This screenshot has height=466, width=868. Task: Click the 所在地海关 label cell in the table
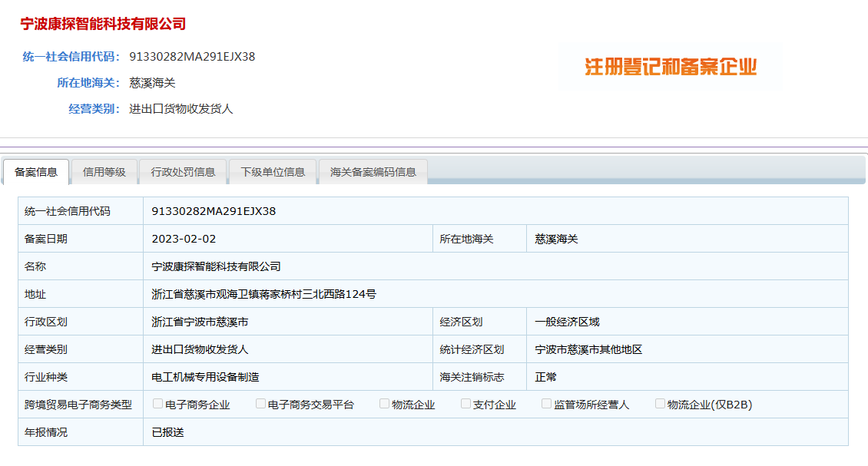pyautogui.click(x=480, y=239)
